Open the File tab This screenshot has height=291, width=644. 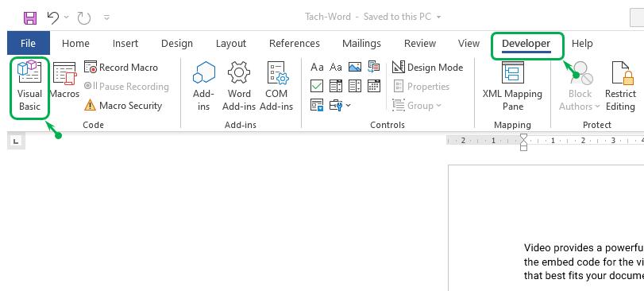click(x=29, y=43)
